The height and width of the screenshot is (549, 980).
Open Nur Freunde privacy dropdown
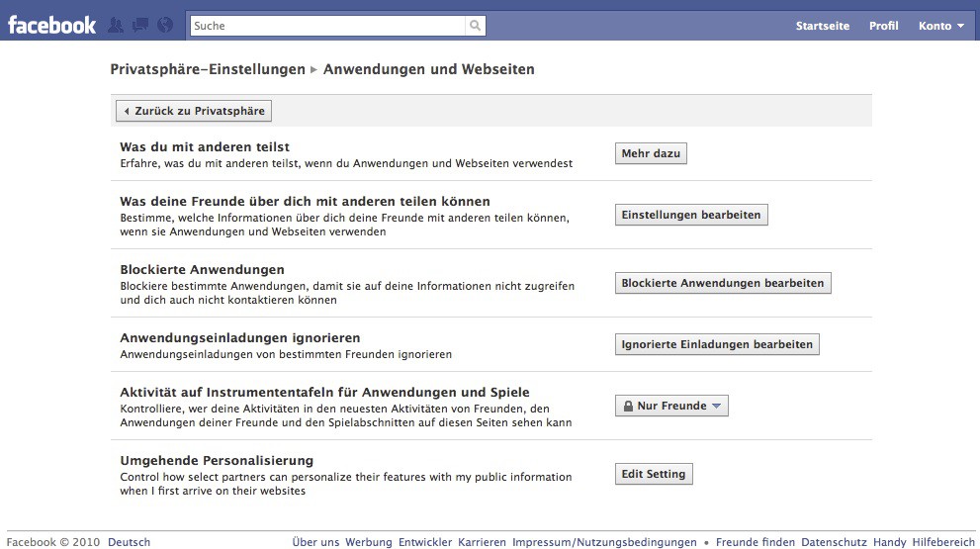tap(671, 406)
